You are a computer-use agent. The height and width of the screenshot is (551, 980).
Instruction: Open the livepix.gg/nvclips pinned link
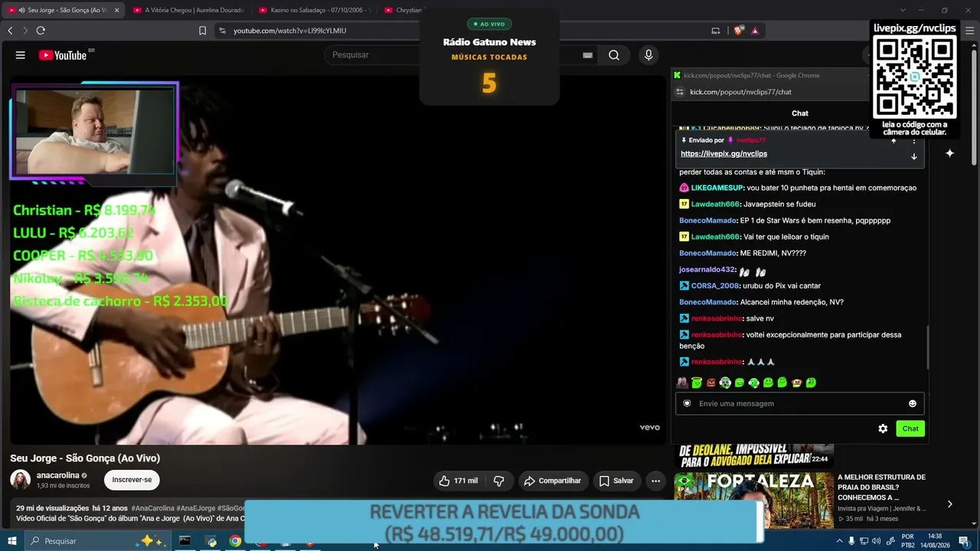click(724, 154)
